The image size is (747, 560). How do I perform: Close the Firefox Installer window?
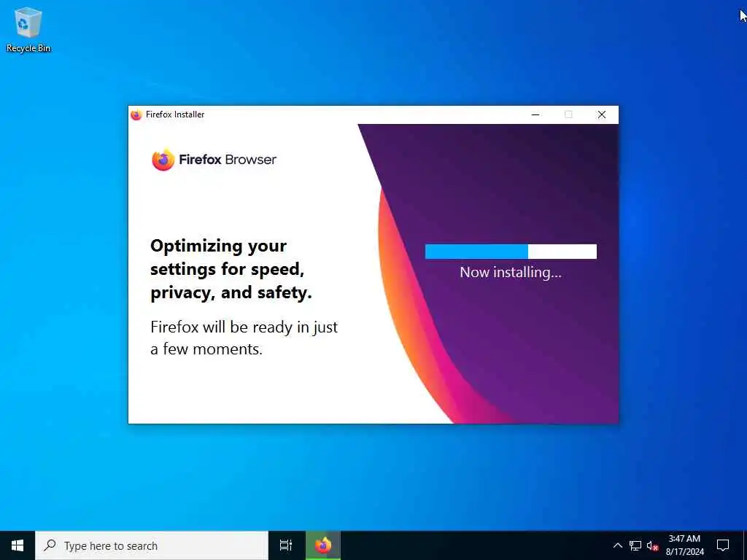602,114
